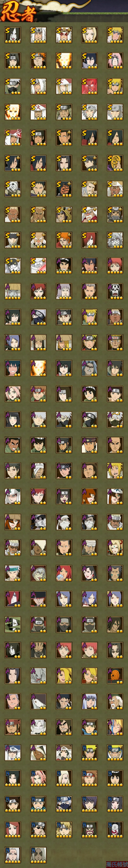Choose the last B-rank dark-skinned white-haired ninja
Screen dimensions: 128x868
[x=38, y=854]
